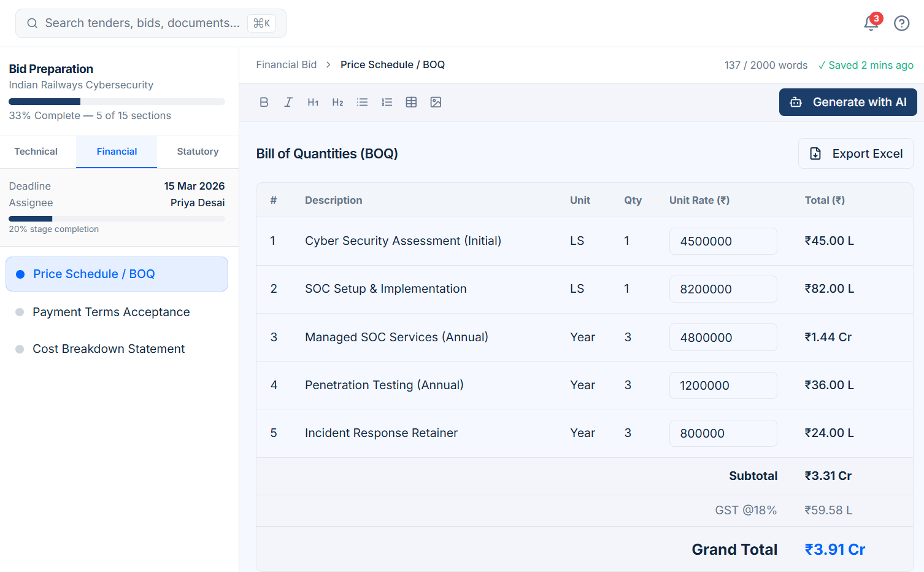Image resolution: width=924 pixels, height=572 pixels.
Task: Click the 'Description' column header
Action: pos(334,200)
